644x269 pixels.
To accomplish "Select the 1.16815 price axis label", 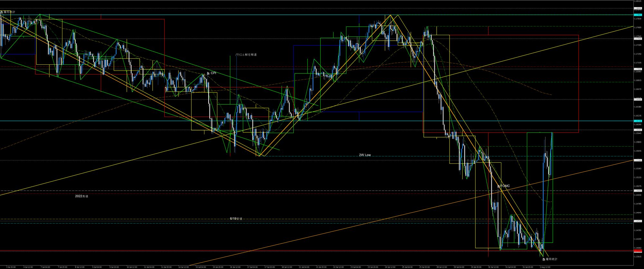I will [x=638, y=81].
